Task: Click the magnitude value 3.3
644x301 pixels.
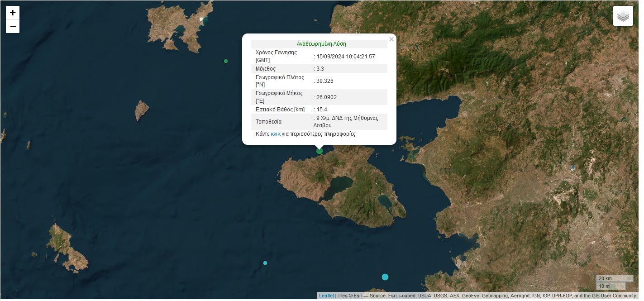Action: (320, 69)
